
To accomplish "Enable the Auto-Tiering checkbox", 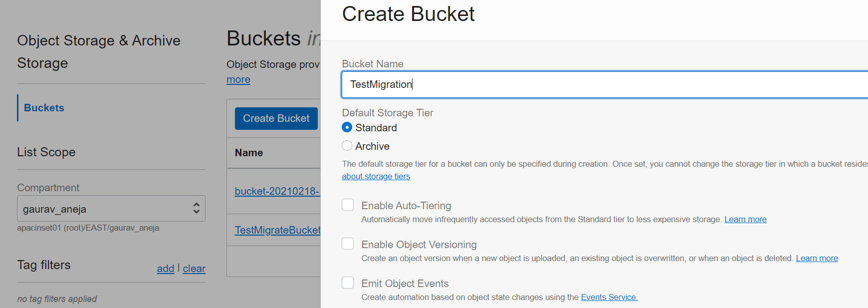I will (348, 205).
